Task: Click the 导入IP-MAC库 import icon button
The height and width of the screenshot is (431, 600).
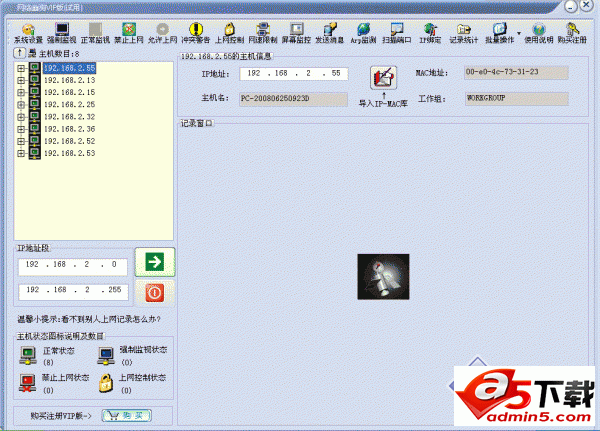Action: (383, 78)
